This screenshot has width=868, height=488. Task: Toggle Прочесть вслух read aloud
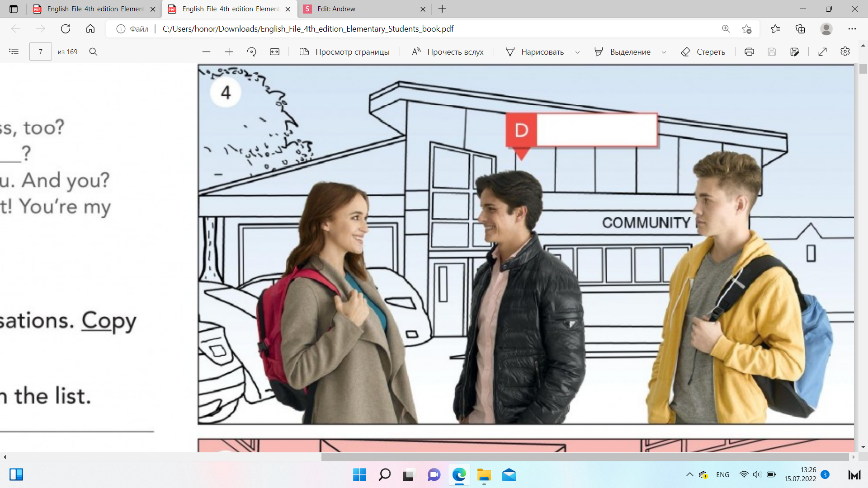(448, 52)
